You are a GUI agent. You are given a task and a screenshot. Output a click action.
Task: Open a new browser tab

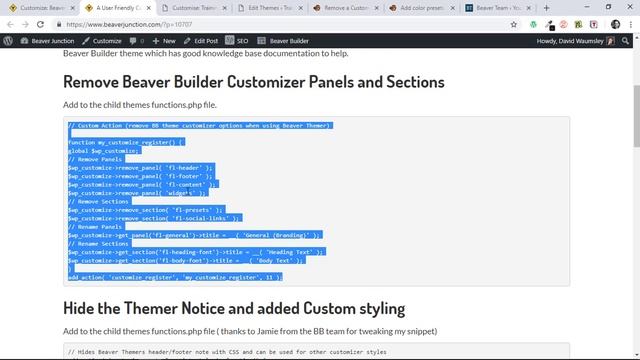(x=547, y=8)
